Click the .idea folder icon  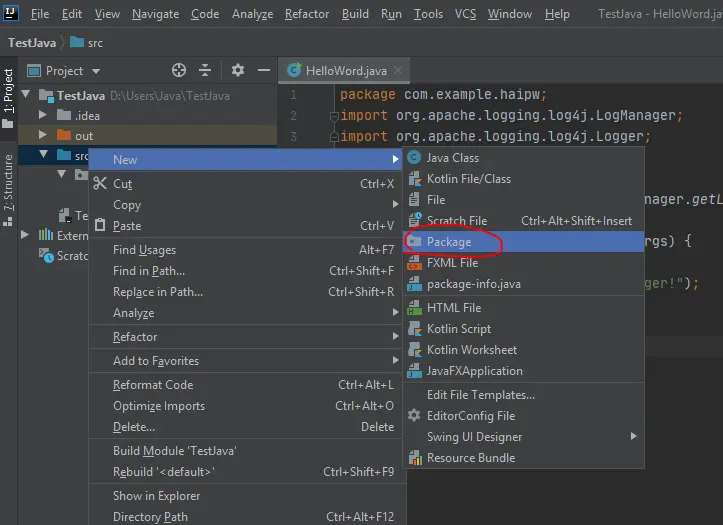64,115
